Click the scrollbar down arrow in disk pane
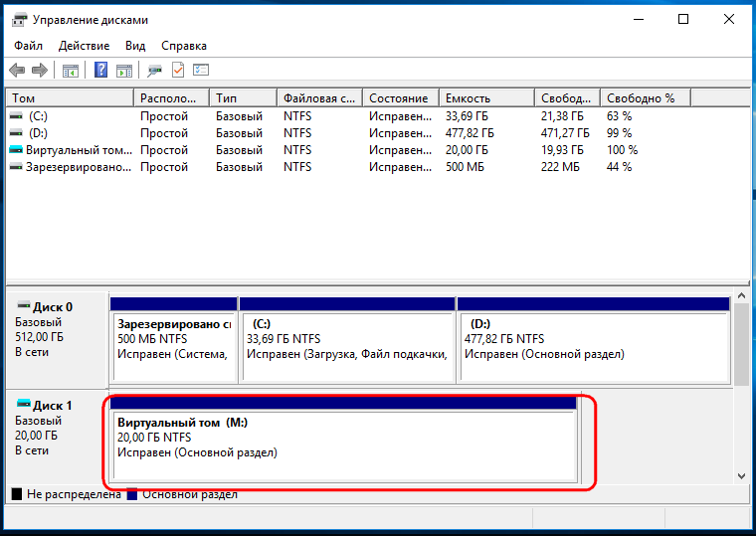 [741, 476]
